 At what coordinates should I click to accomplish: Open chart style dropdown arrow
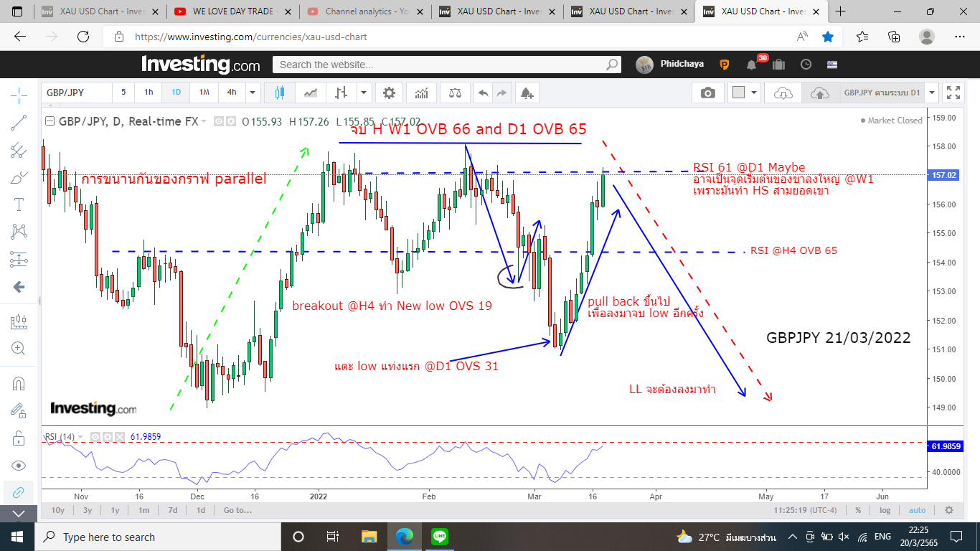364,93
